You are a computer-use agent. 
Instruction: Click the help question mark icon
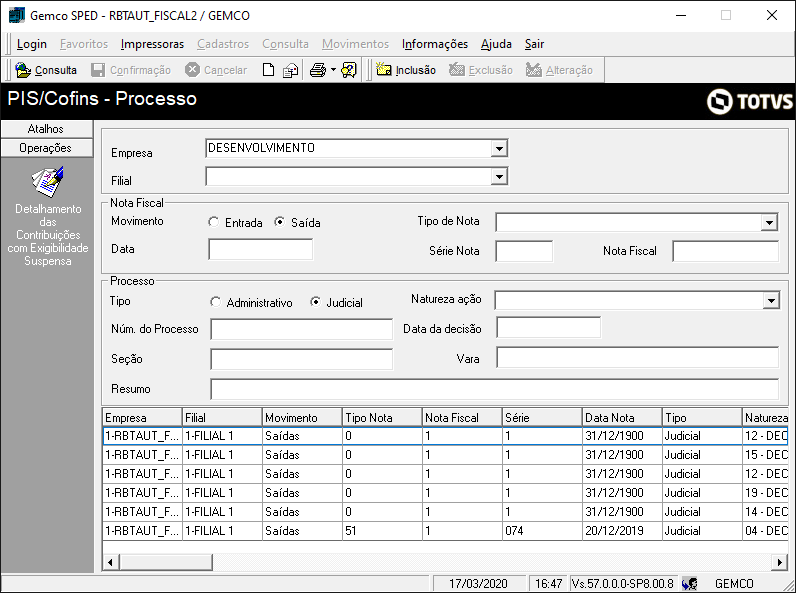[x=349, y=70]
